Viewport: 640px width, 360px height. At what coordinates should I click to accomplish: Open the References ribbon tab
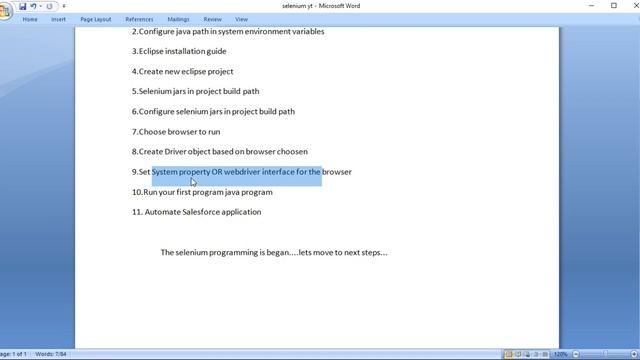coord(139,19)
